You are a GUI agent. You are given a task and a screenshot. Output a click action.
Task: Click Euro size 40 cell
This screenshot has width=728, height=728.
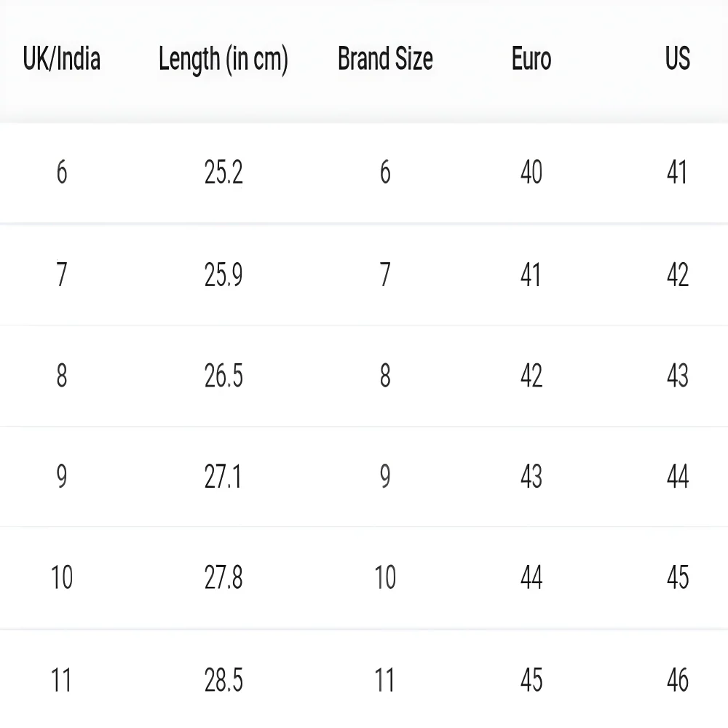(531, 173)
